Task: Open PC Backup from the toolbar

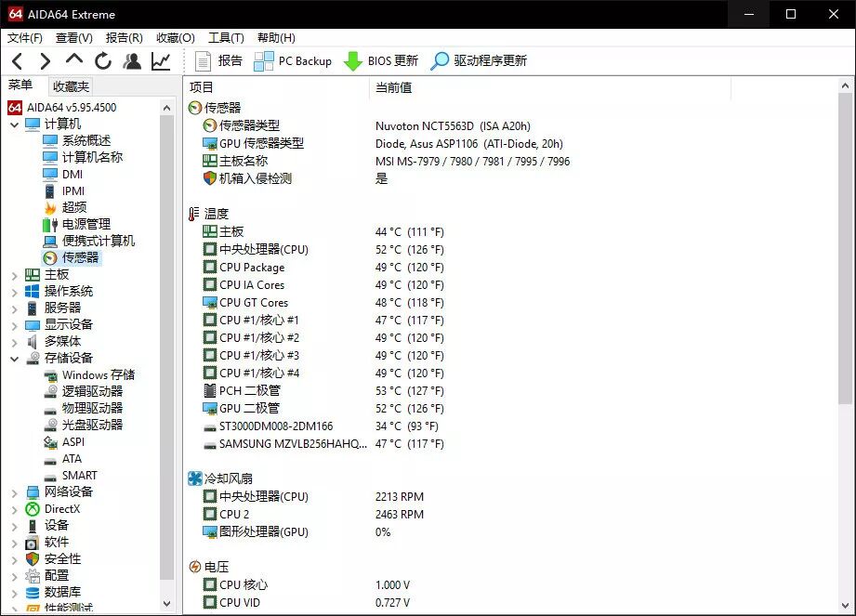Action: (293, 61)
